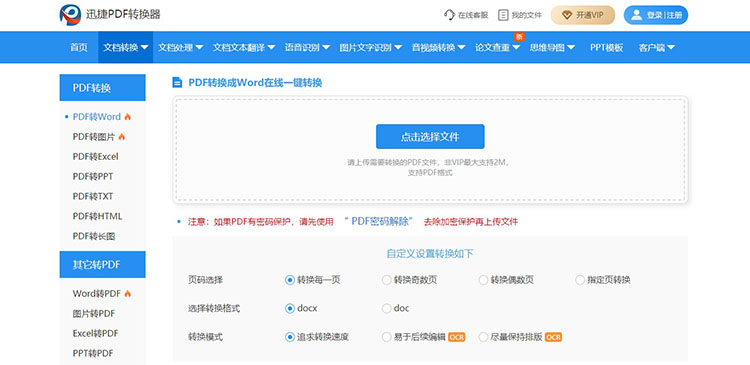Click the OCR badge beside 易于后续编辑
Viewport: 750px width, 365px height.
coord(456,337)
